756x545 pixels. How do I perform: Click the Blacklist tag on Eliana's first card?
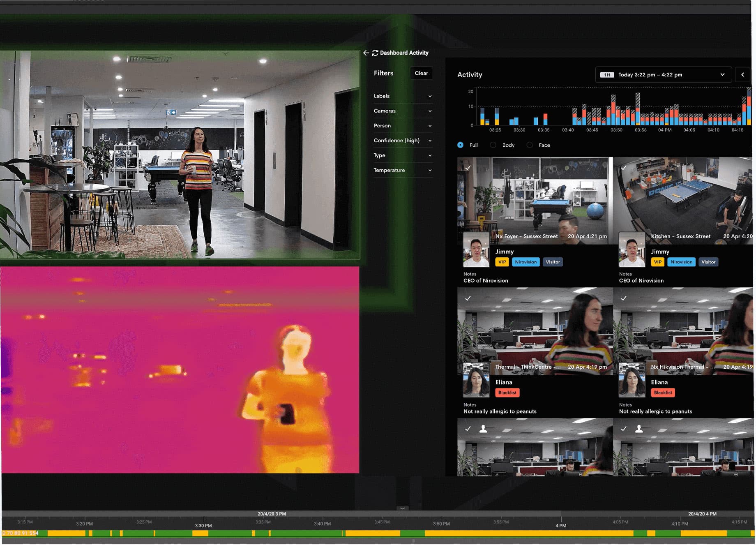pyautogui.click(x=507, y=393)
